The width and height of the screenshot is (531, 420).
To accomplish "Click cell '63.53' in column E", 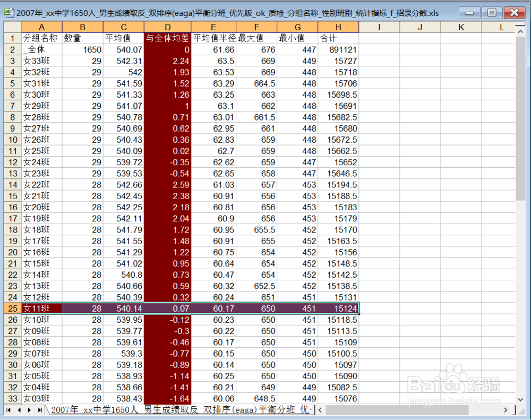I will (213, 72).
